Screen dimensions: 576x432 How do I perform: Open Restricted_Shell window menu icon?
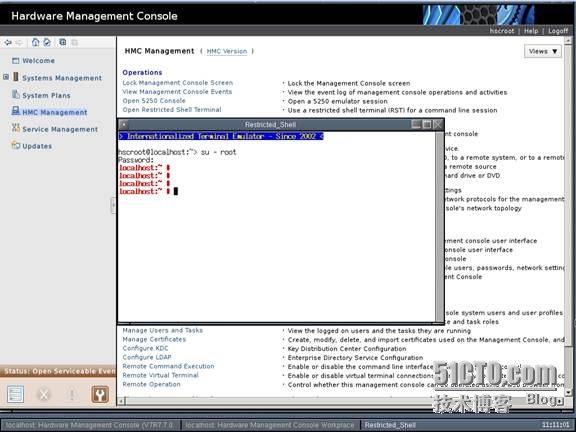pyautogui.click(x=124, y=125)
